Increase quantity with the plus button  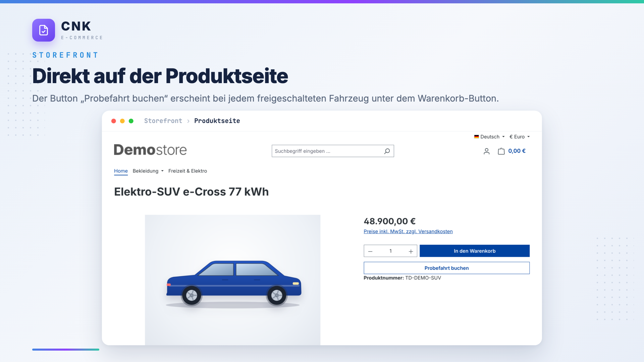[x=411, y=251]
